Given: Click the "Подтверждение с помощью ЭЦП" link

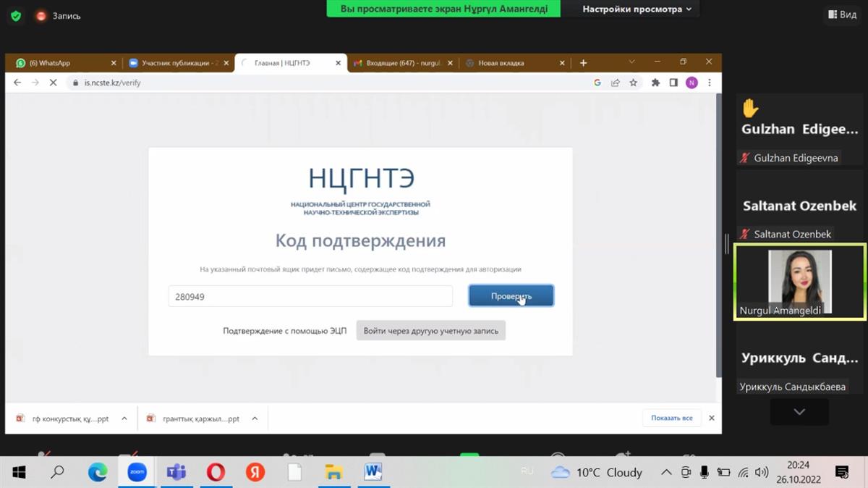Looking at the screenshot, I should [284, 331].
